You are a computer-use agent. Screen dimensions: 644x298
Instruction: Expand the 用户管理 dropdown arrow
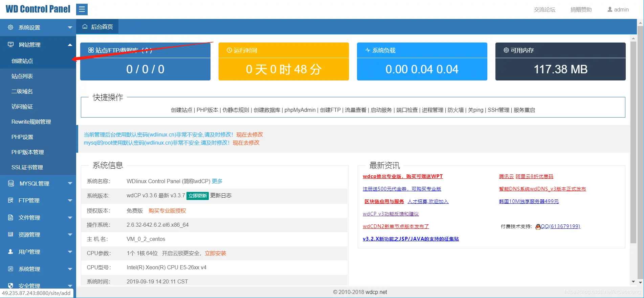(x=70, y=252)
